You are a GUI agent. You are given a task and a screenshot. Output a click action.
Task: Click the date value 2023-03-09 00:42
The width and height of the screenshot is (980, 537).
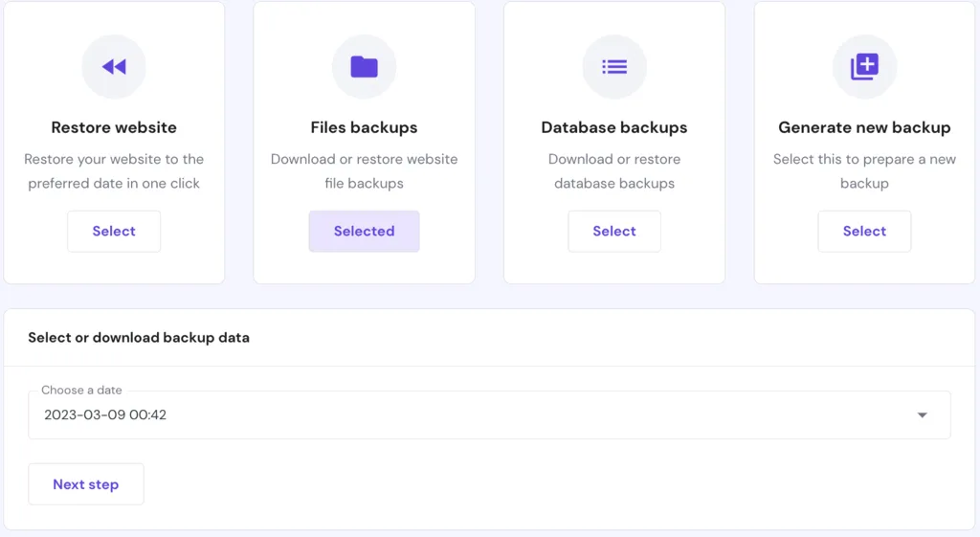click(105, 415)
